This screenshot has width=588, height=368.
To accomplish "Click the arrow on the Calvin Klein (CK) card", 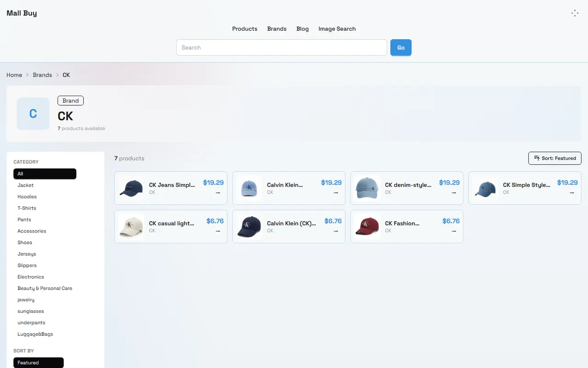I will 336,231.
